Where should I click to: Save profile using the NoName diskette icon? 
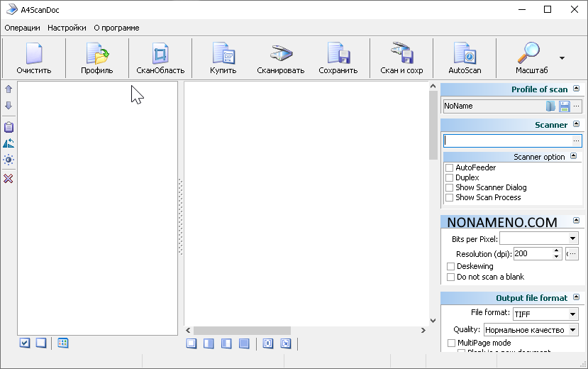coord(565,106)
